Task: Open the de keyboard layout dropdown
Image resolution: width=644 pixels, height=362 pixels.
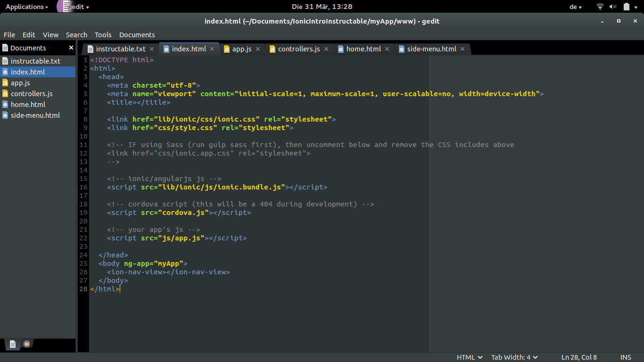Action: [576, 7]
